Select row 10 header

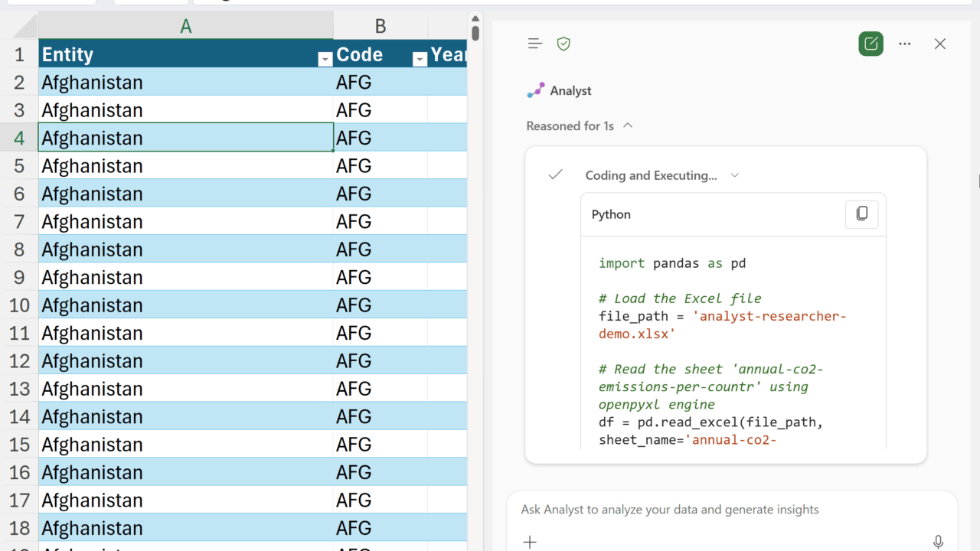point(19,305)
